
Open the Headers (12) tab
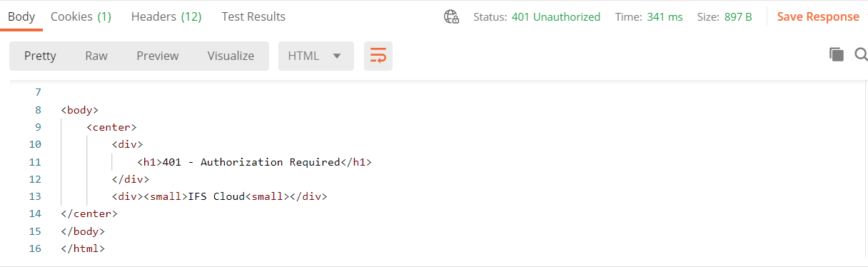pos(166,16)
